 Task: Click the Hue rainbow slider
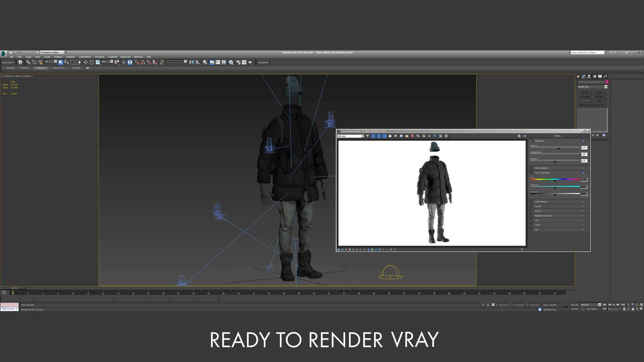[x=555, y=179]
